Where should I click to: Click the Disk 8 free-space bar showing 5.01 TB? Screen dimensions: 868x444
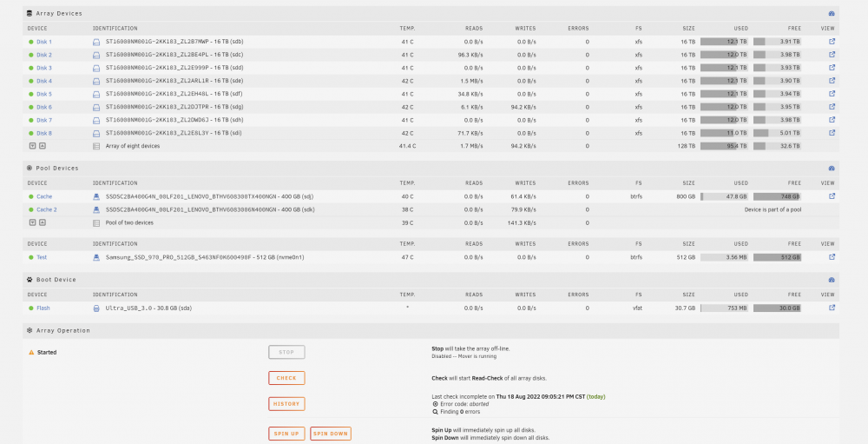tap(777, 133)
